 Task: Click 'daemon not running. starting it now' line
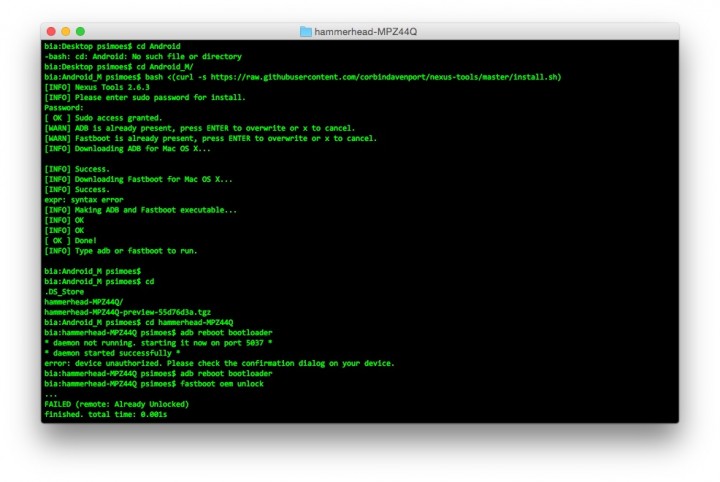point(158,343)
